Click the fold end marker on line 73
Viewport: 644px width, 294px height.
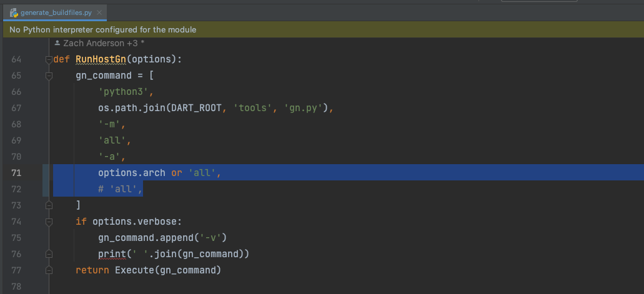(49, 205)
